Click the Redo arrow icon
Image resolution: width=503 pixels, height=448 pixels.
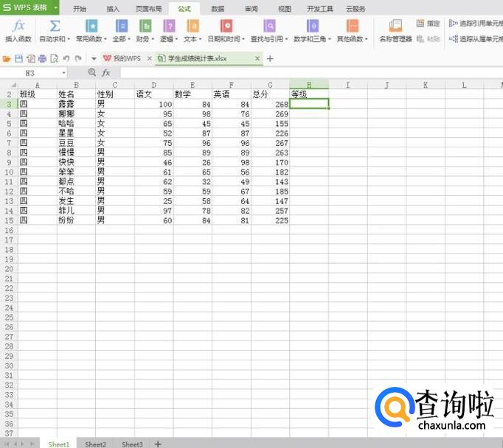(x=78, y=59)
